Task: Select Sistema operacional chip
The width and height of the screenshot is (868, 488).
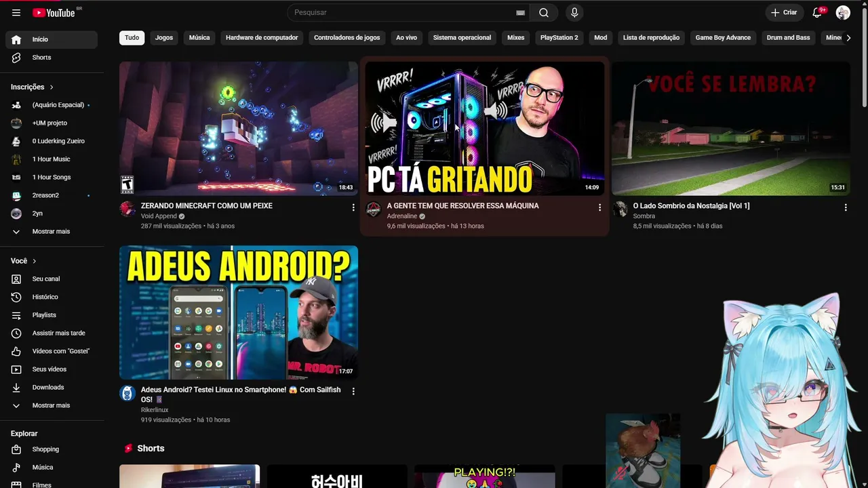Action: pyautogui.click(x=462, y=38)
